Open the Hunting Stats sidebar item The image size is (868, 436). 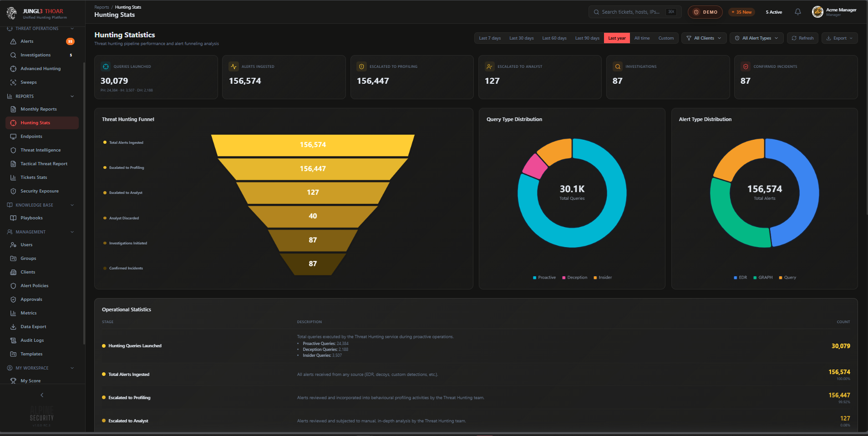pos(42,123)
